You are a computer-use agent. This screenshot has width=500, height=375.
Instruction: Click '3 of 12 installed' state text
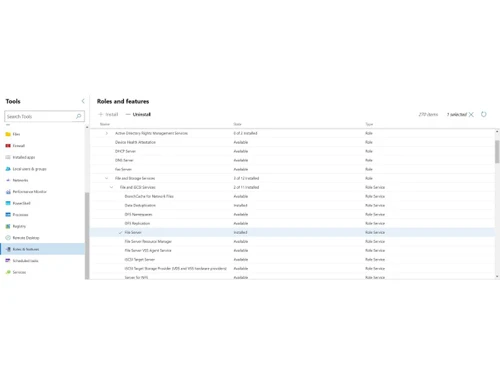click(246, 178)
